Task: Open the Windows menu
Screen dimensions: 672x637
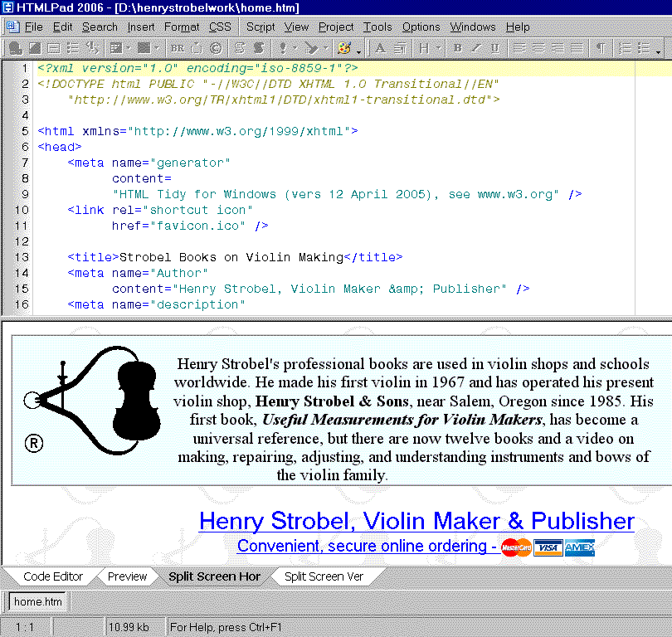Action: click(473, 27)
